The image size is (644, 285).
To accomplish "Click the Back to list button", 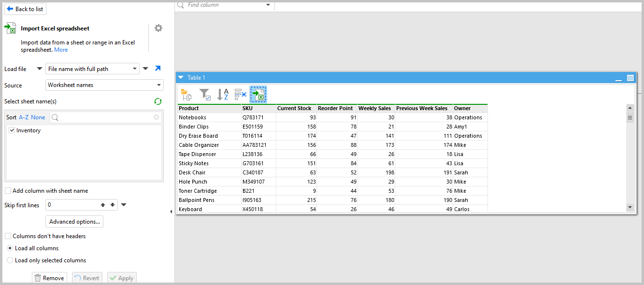I will click(25, 9).
